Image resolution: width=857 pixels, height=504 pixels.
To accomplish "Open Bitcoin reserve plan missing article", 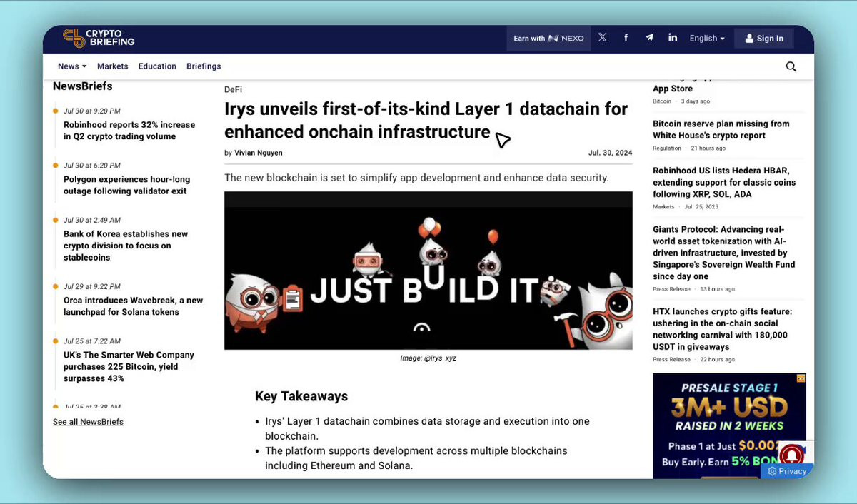I will (x=721, y=129).
